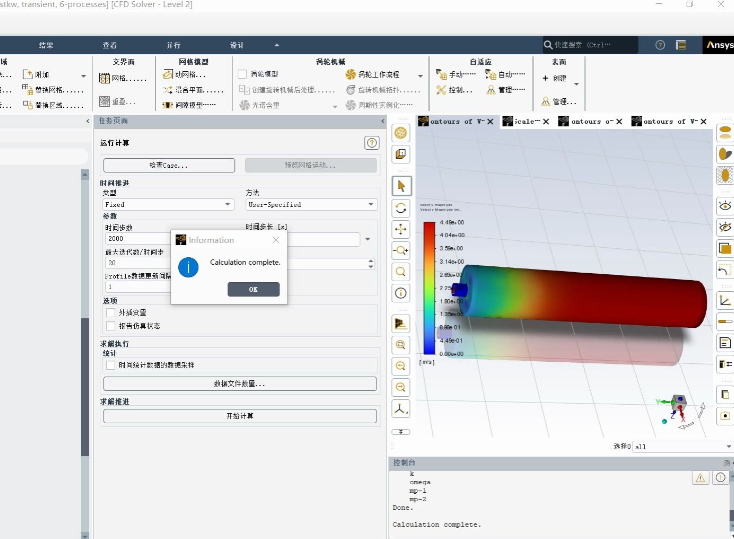The width and height of the screenshot is (734, 539).
Task: Click the mixing planes ribbon button
Action: [x=193, y=90]
